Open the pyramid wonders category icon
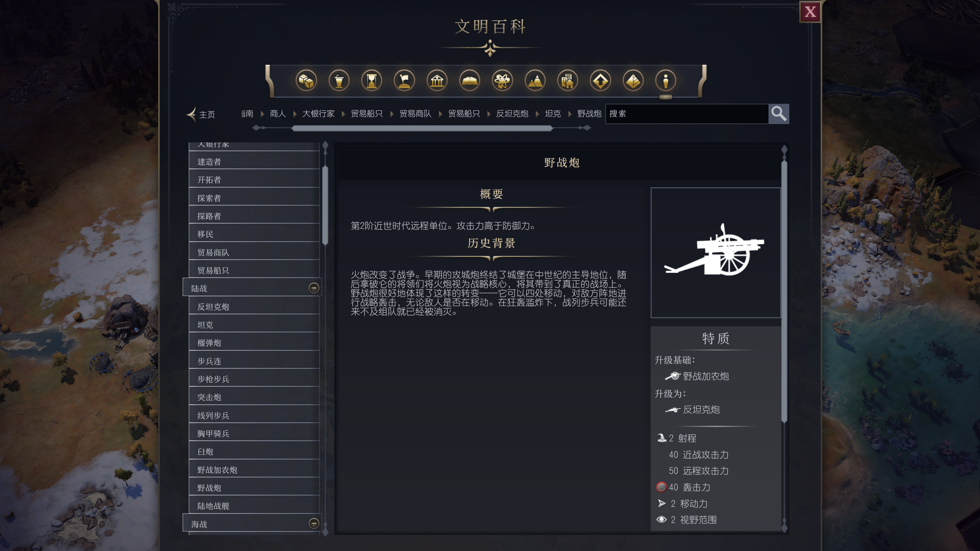The width and height of the screenshot is (980, 551). [x=633, y=81]
